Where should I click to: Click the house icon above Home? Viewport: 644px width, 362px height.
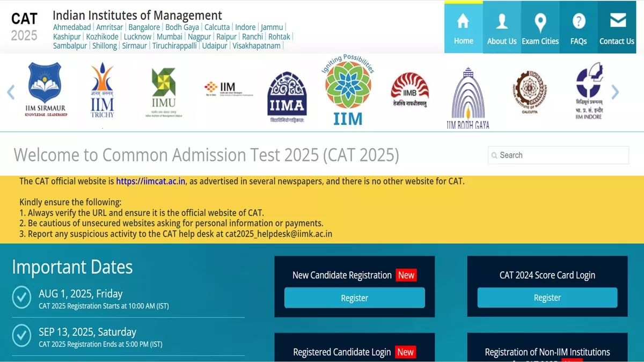coord(463,21)
